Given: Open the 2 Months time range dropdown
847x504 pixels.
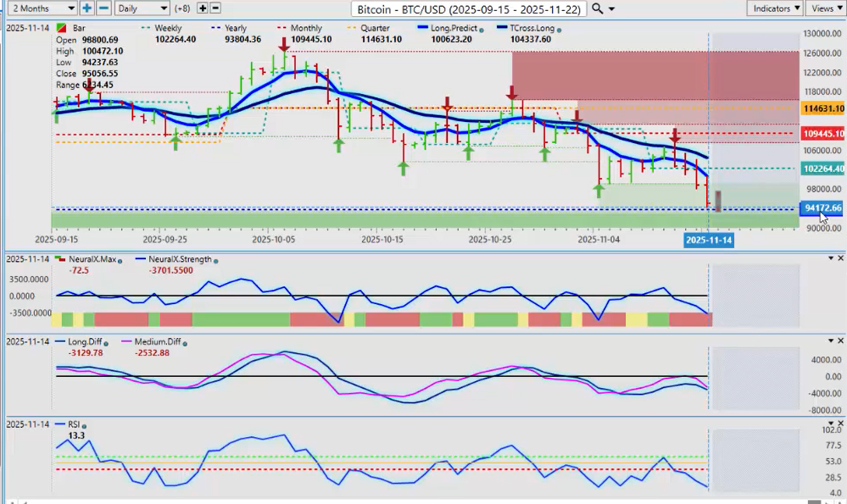Looking at the screenshot, I should click(39, 8).
